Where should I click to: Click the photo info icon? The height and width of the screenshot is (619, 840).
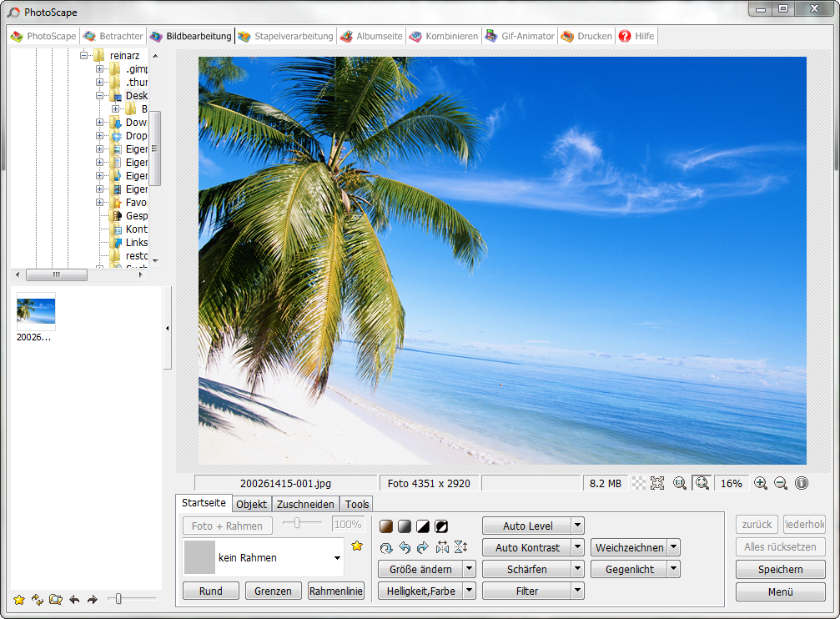802,483
